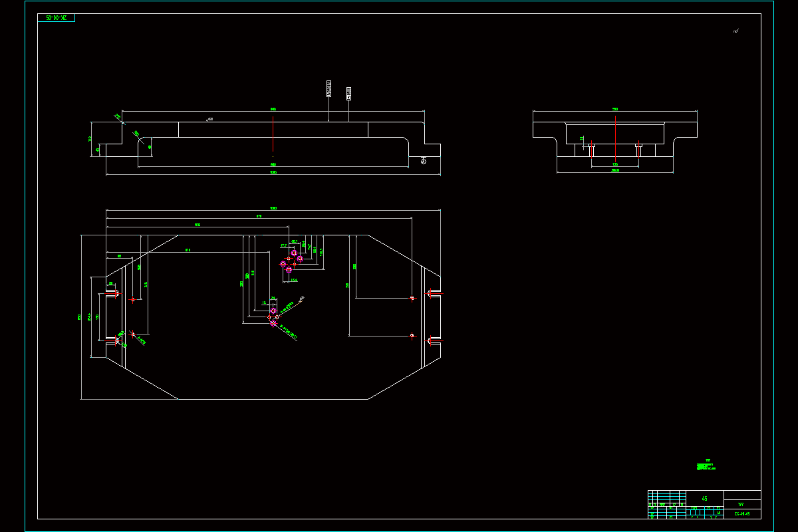Select the taller geometric tolerance frame above front view
798x532 pixels.
click(329, 88)
